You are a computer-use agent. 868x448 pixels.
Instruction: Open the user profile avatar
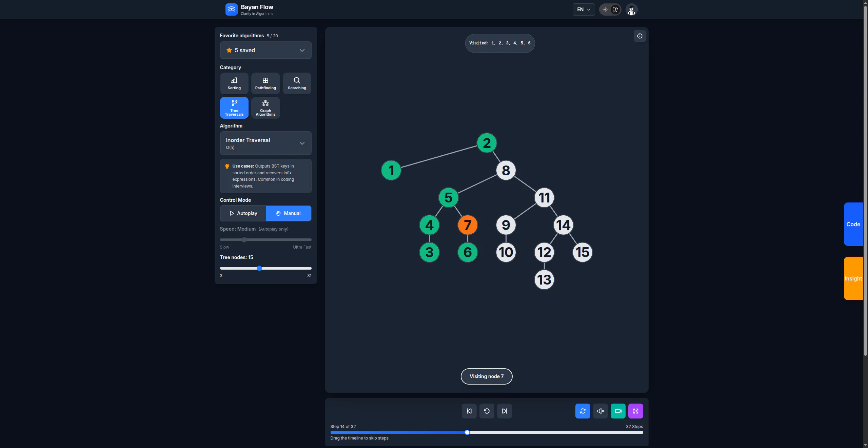point(631,9)
